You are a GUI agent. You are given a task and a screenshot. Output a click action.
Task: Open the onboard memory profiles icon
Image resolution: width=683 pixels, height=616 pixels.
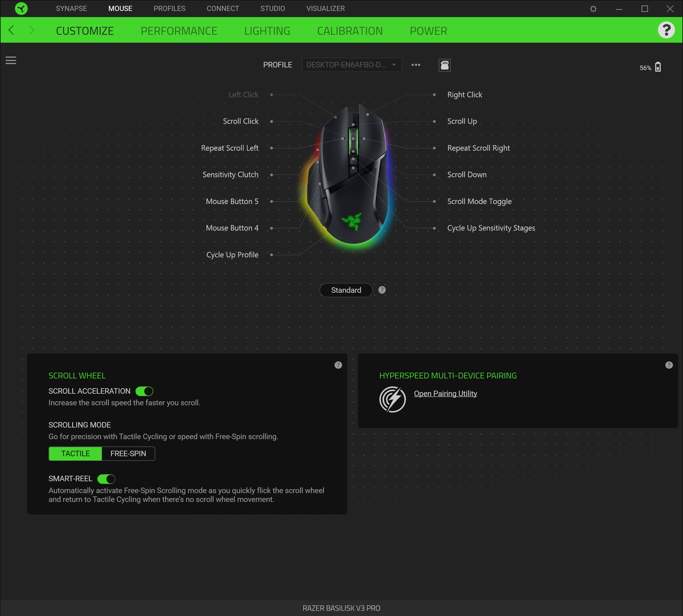pos(444,65)
